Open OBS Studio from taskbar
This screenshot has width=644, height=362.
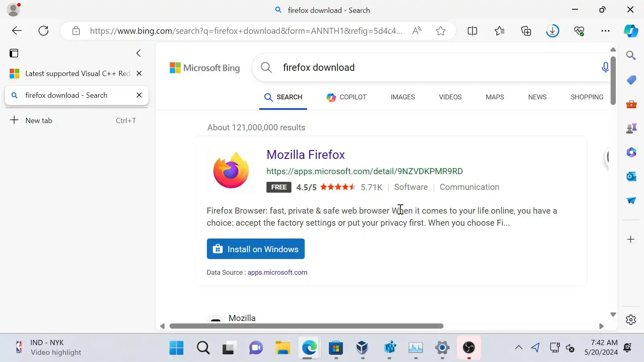469,348
